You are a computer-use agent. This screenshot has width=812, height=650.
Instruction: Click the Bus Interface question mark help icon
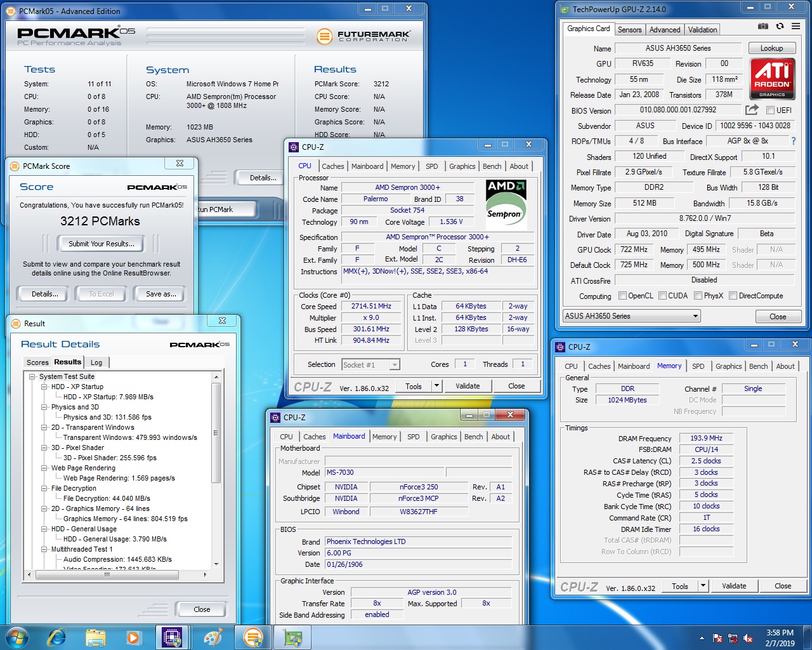(x=793, y=141)
